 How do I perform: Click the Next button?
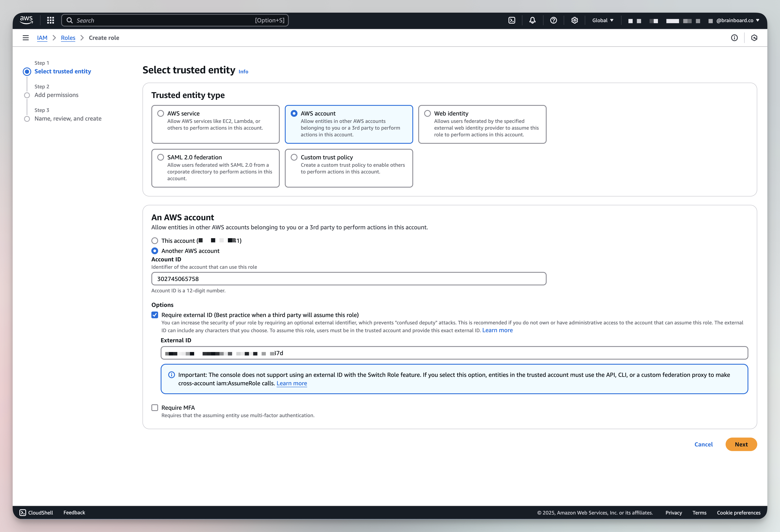pyautogui.click(x=741, y=444)
